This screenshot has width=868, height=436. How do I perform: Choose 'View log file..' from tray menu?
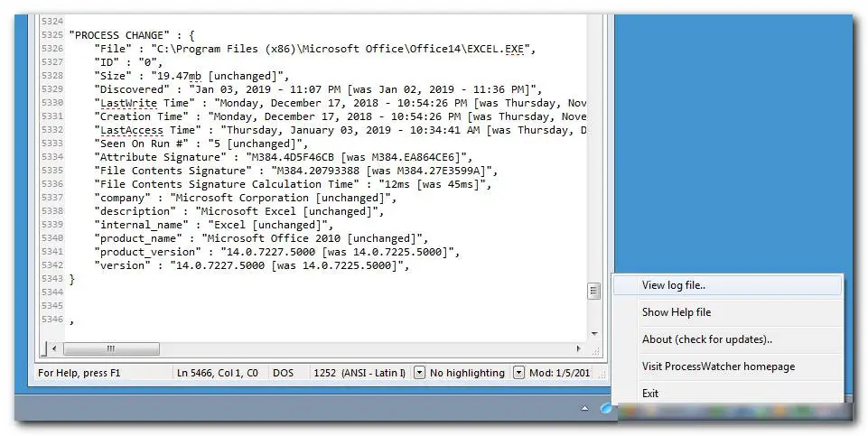click(x=728, y=285)
